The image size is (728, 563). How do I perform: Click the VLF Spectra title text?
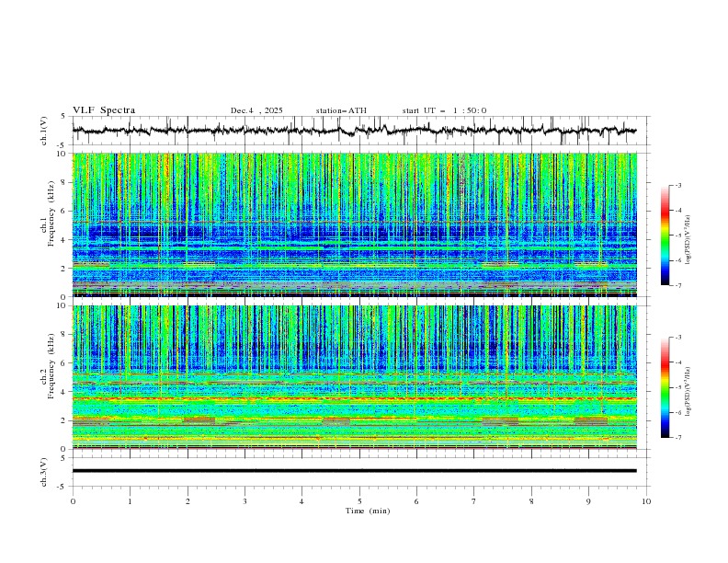click(x=104, y=110)
